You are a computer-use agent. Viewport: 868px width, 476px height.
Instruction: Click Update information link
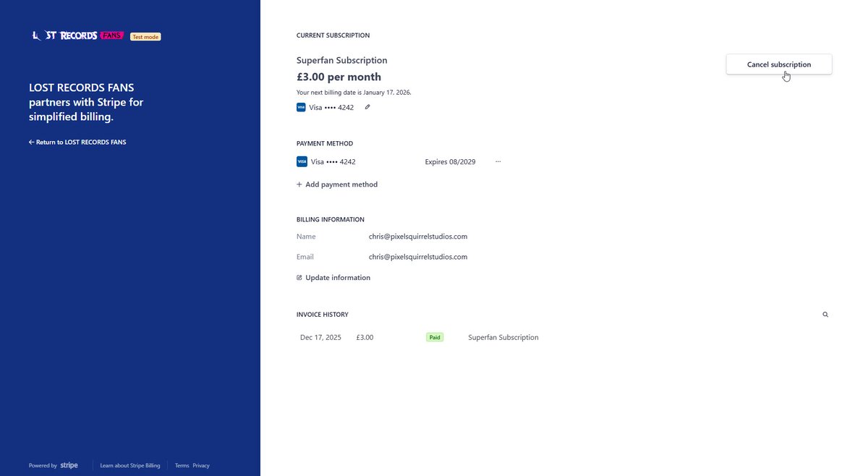pos(333,278)
